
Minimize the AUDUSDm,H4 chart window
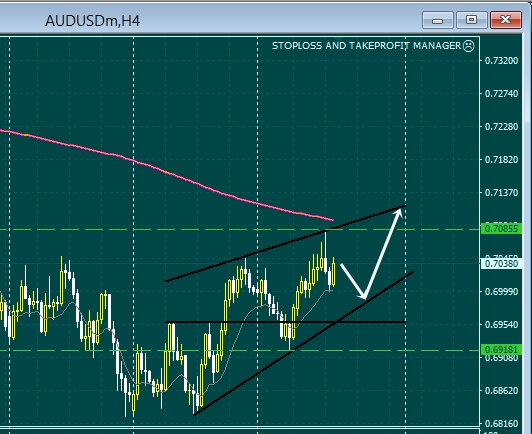(x=438, y=20)
